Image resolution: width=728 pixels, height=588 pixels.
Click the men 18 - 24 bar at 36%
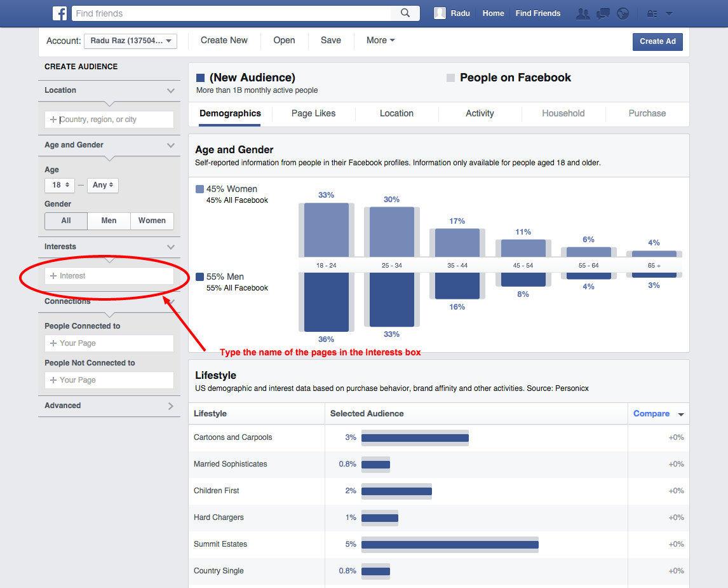327,302
